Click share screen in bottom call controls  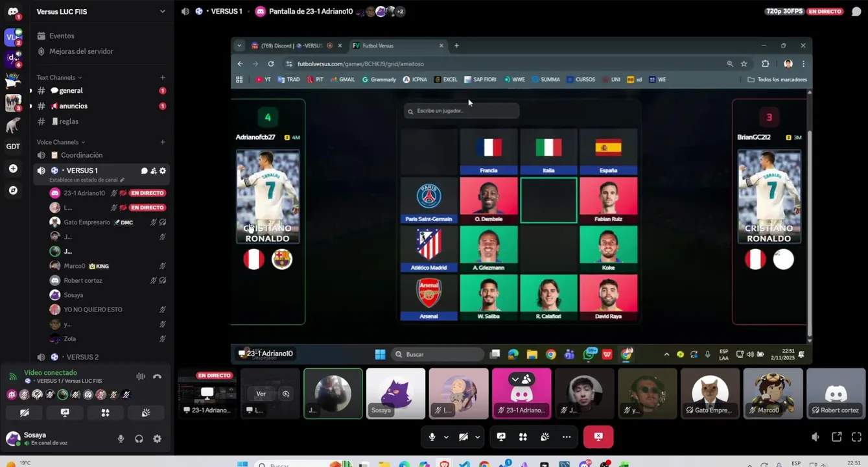501,437
